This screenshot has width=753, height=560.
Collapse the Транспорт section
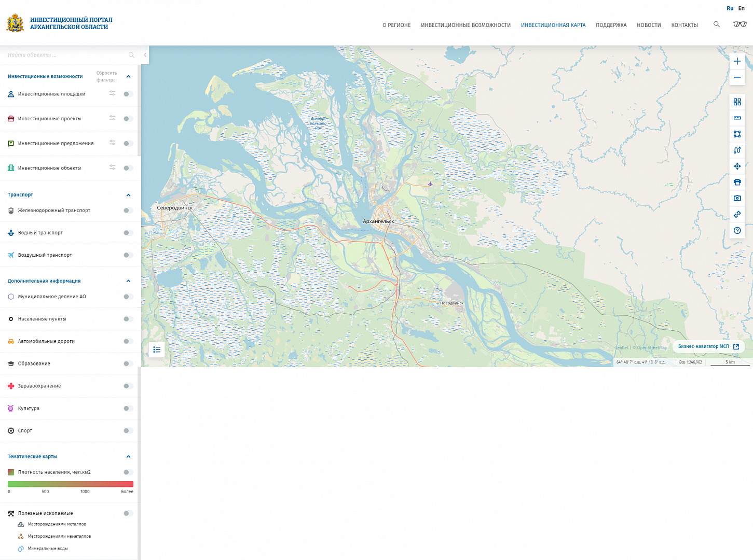tap(128, 195)
